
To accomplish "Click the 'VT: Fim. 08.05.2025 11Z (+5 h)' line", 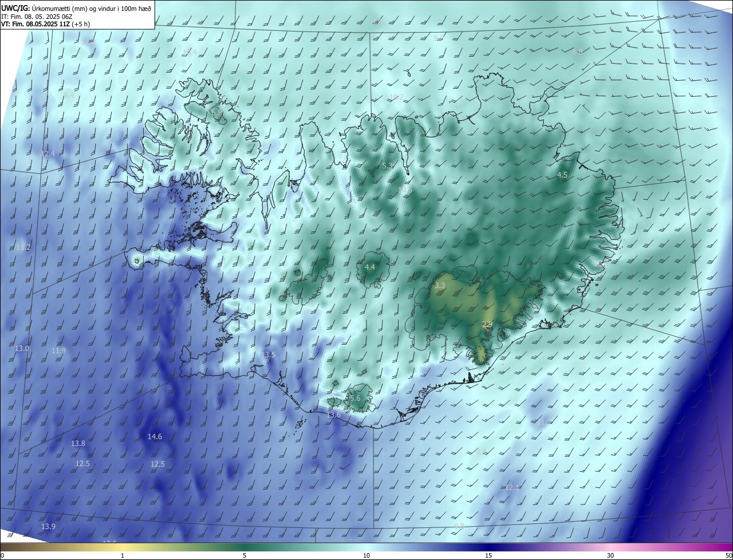I will pyautogui.click(x=45, y=24).
